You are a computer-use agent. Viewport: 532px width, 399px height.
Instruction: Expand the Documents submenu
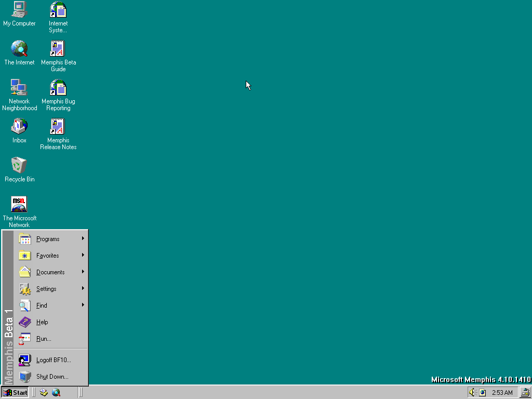click(51, 272)
